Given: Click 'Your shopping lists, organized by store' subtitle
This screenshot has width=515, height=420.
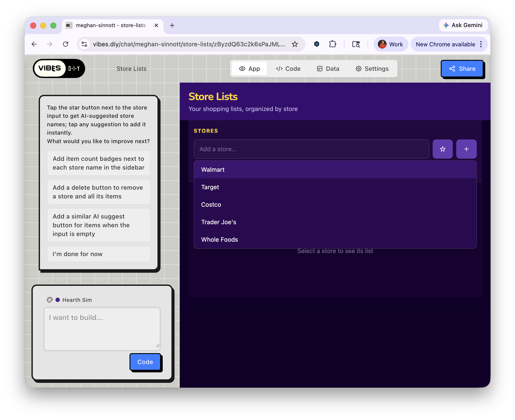Looking at the screenshot, I should [x=243, y=109].
